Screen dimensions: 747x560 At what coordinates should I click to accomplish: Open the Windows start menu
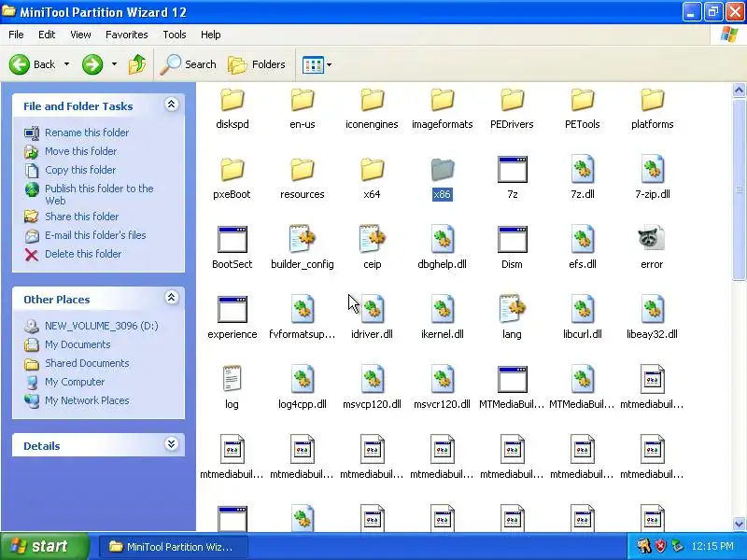tap(44, 546)
